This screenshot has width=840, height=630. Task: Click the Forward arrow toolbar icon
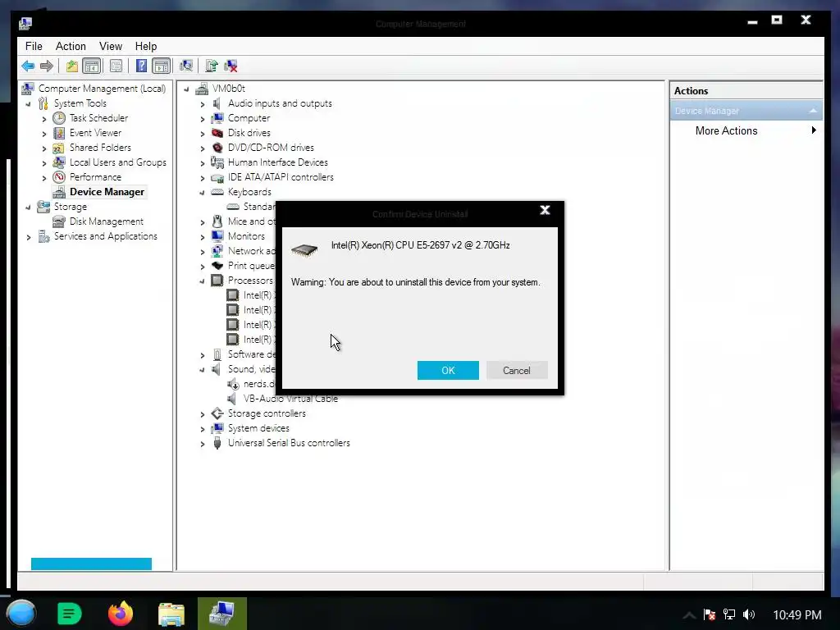(47, 66)
